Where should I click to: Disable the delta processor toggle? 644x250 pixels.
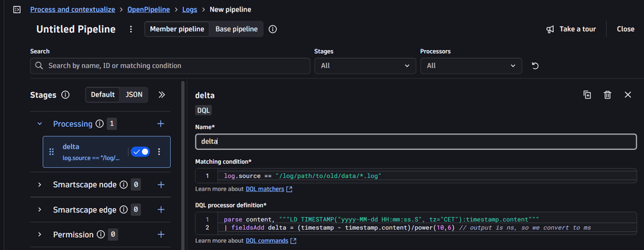[140, 152]
